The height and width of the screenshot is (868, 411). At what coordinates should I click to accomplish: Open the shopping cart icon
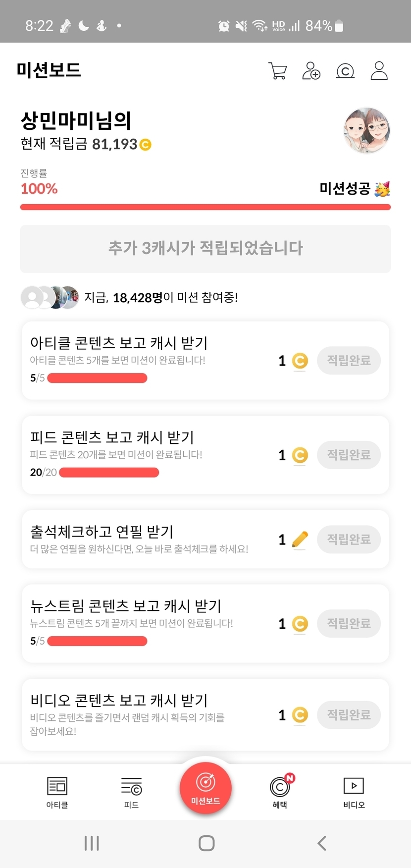click(277, 71)
